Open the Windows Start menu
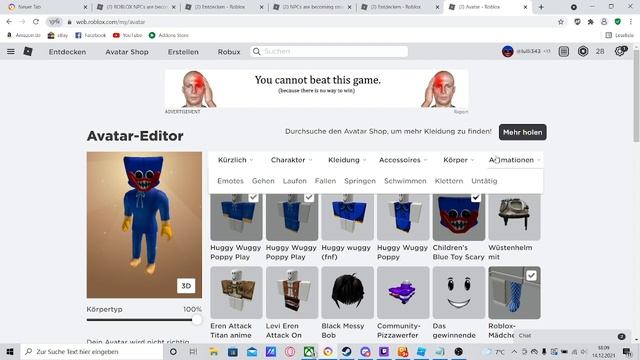The width and height of the screenshot is (640, 360). coord(10,351)
